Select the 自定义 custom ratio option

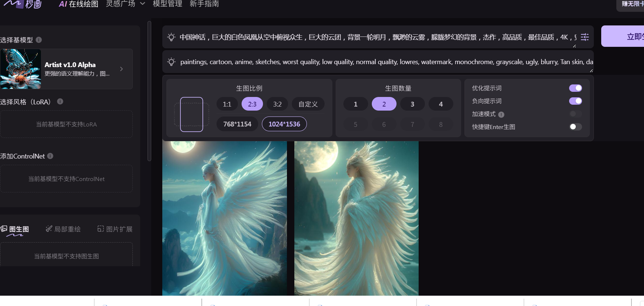[308, 104]
